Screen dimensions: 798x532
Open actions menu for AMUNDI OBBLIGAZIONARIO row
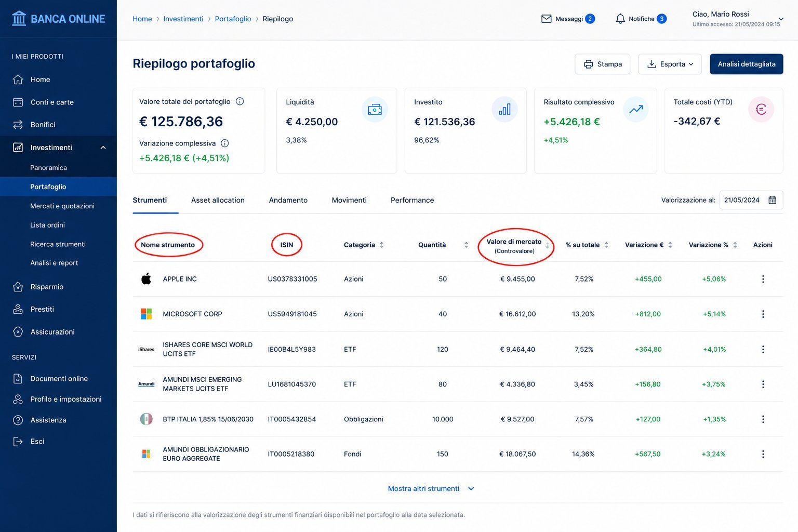point(763,454)
